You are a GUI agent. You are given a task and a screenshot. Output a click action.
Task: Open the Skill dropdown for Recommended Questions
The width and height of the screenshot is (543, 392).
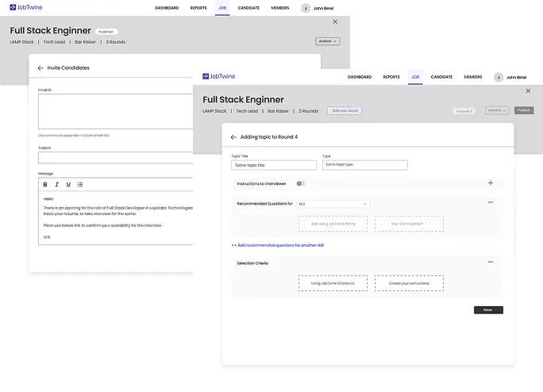333,204
